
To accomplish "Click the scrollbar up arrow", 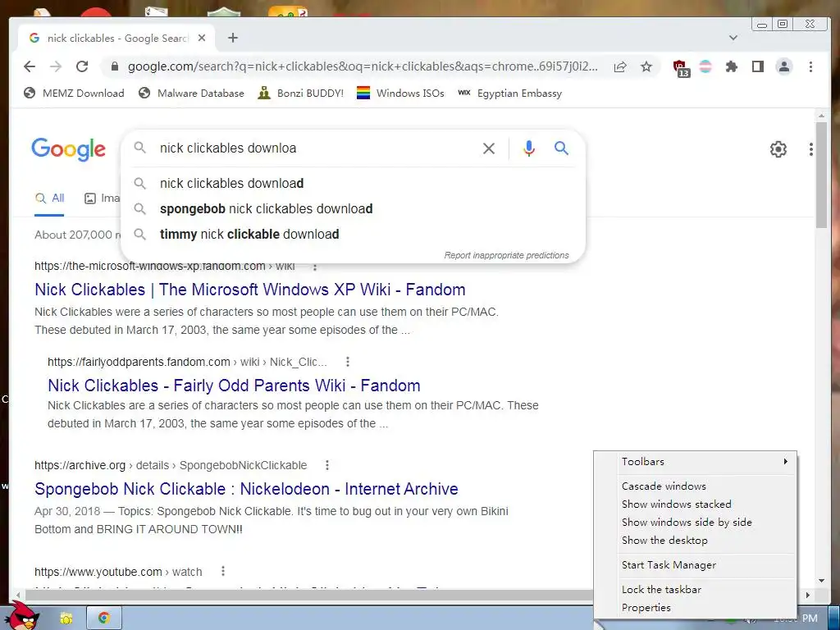I will 821,116.
